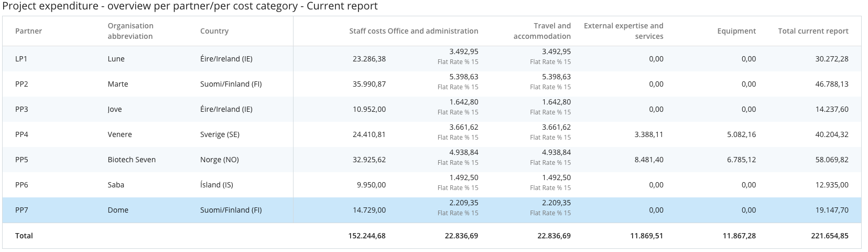Click the grand total 221.654,85
This screenshot has height=252, width=868.
tap(829, 236)
